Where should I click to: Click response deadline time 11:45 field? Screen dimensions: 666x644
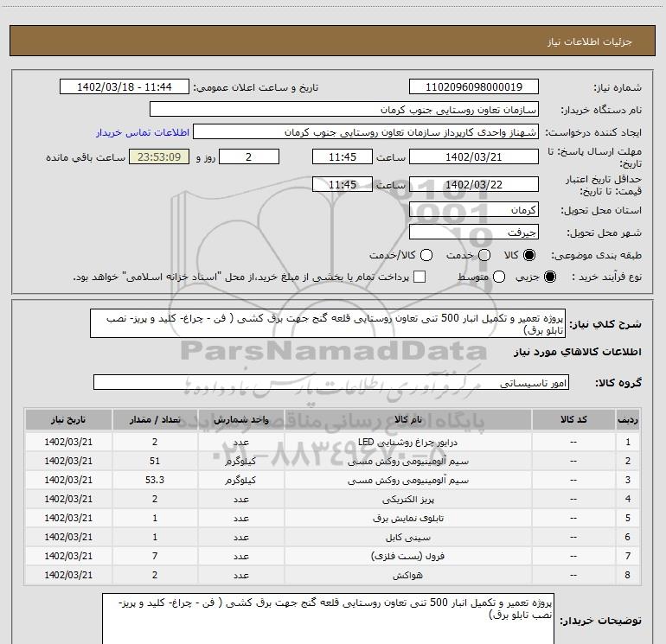click(343, 156)
